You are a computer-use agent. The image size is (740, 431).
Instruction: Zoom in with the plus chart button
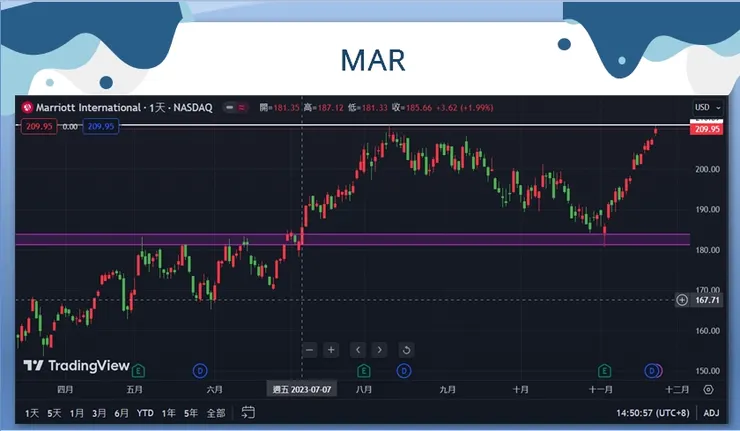click(x=331, y=350)
